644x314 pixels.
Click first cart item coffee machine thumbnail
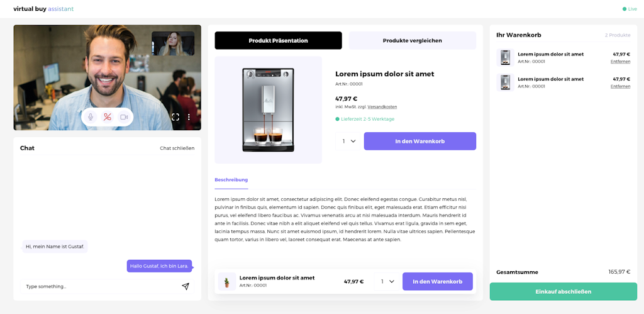[x=505, y=58]
